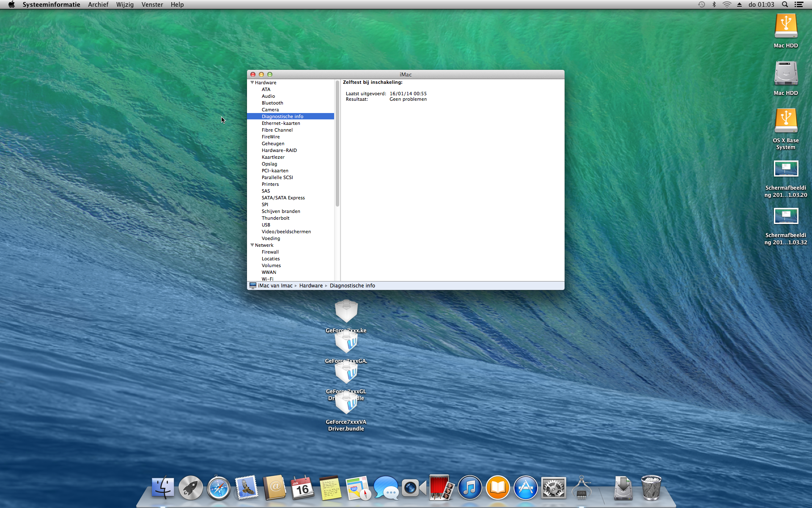Select SATA/SATA Express entry
The height and width of the screenshot is (508, 812).
click(283, 198)
